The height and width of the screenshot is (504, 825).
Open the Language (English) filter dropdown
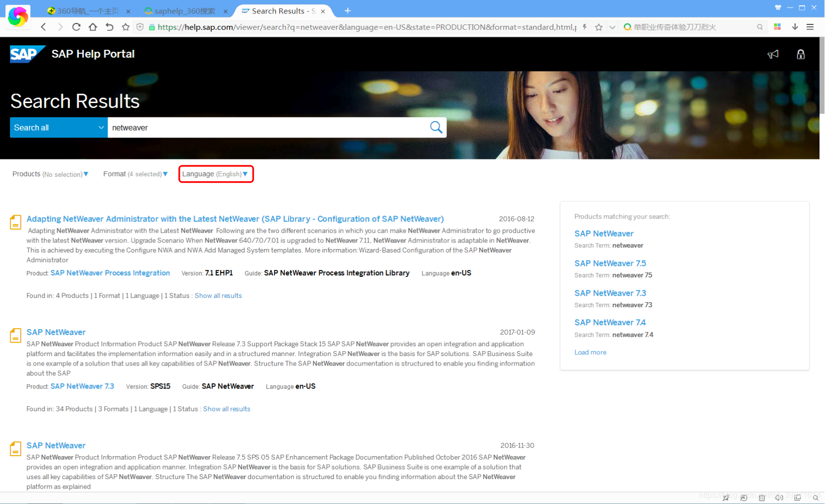point(215,174)
